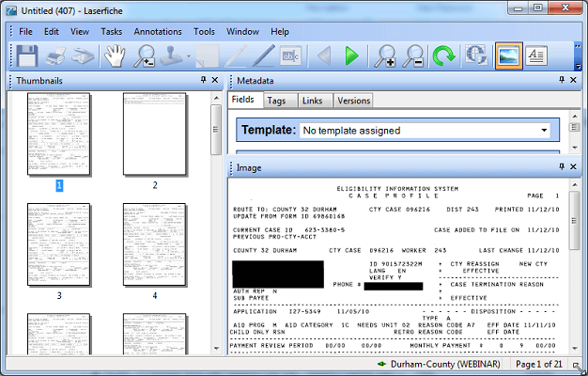Viewport: 588px width, 376px height.
Task: Select the Sticky note tool
Action: [x=208, y=56]
